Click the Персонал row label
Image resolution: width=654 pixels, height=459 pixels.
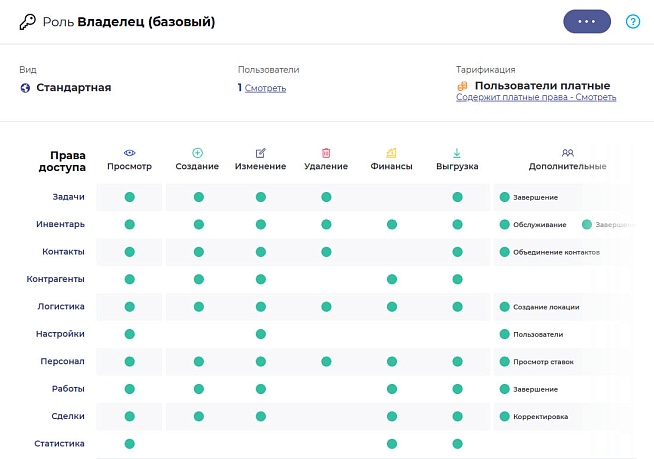point(63,361)
